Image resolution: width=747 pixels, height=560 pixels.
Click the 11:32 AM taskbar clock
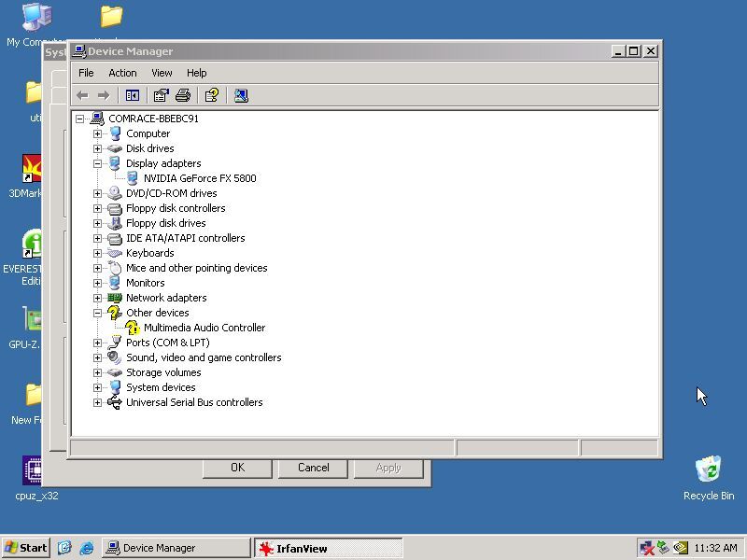715,548
